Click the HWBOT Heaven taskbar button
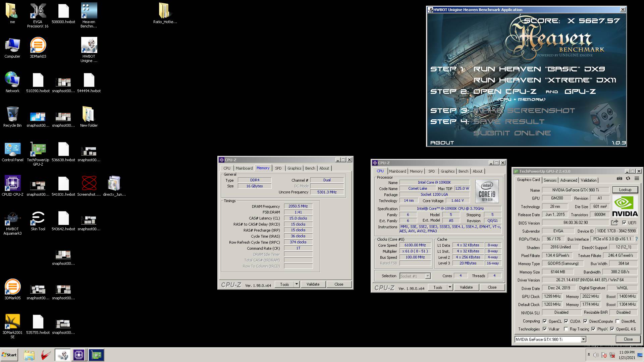Image resolution: width=644 pixels, height=362 pixels. pos(63,355)
